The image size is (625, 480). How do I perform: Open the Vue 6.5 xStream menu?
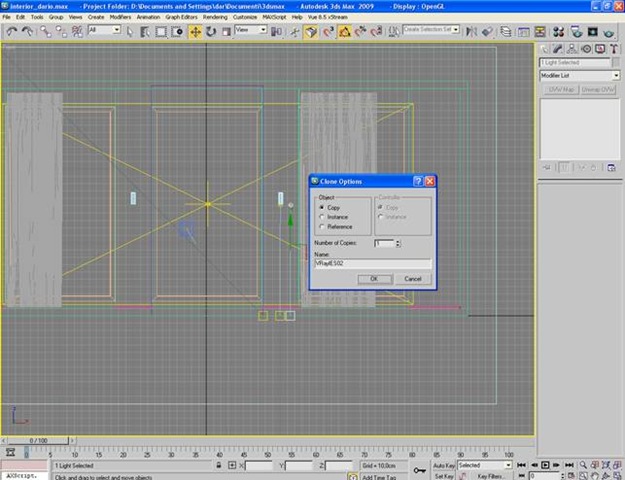[327, 17]
